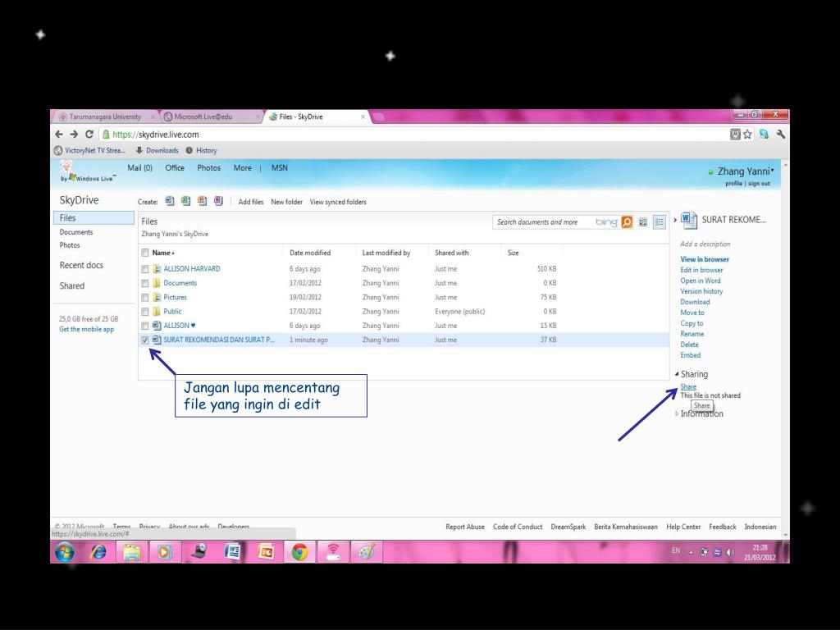
Task: Open Paint from the taskbar
Action: tap(367, 552)
